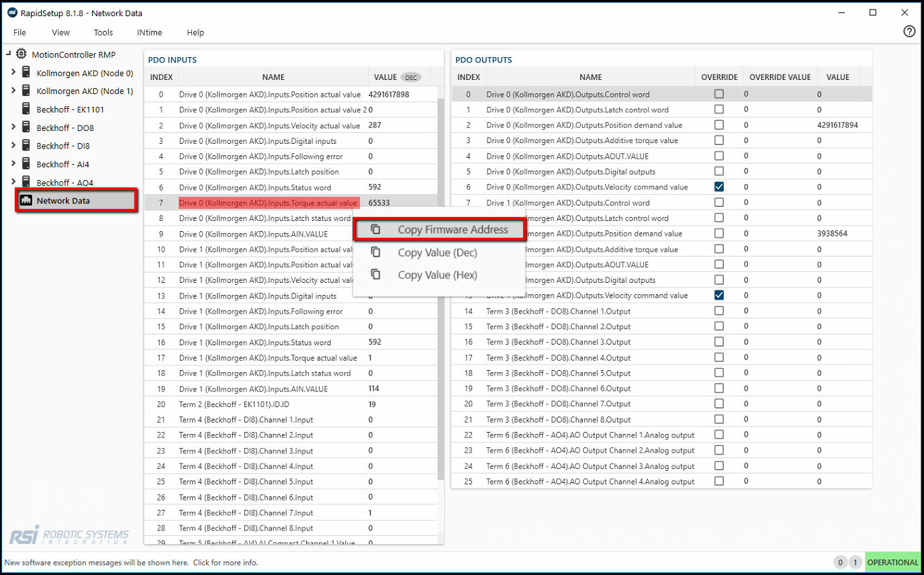Uncheck override for Drive 1 Velocity command value

coord(719,296)
